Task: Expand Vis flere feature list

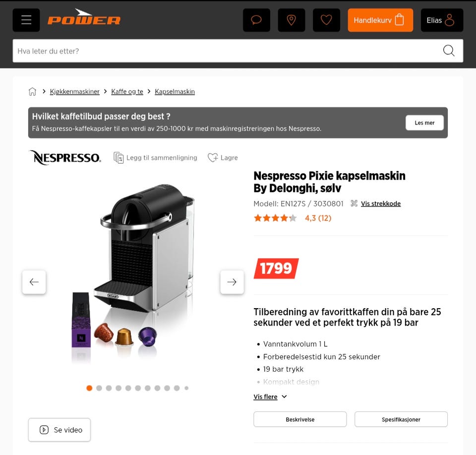Action: pos(270,396)
